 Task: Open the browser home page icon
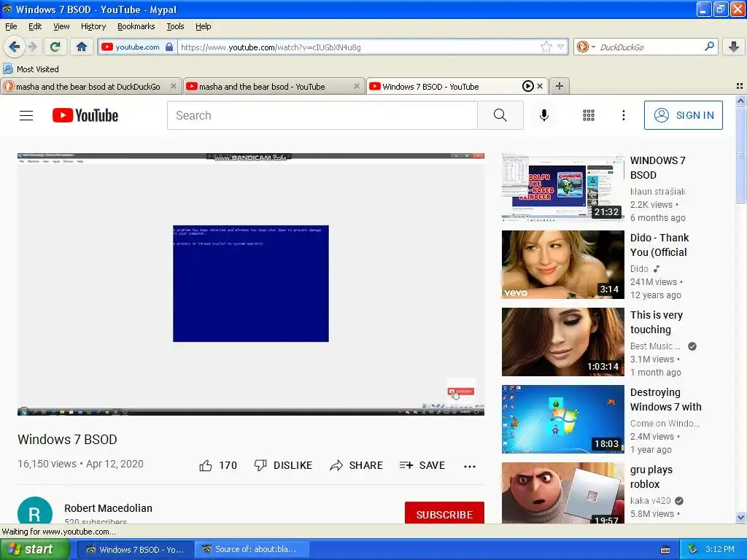(82, 47)
